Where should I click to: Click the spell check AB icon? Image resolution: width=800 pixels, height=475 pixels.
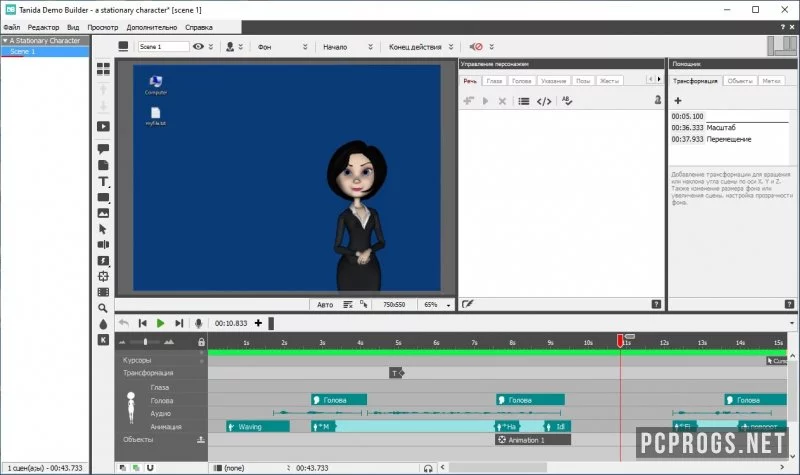[567, 101]
